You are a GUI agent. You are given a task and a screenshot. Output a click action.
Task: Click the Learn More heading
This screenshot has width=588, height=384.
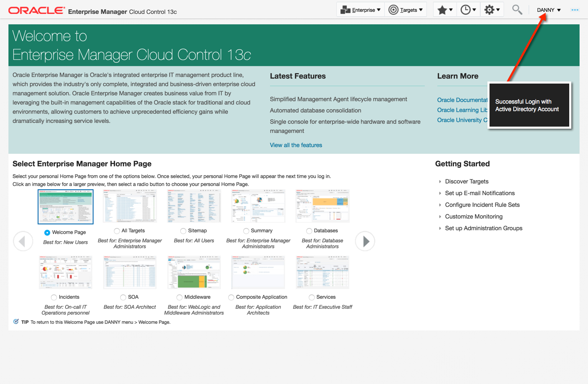click(x=458, y=76)
